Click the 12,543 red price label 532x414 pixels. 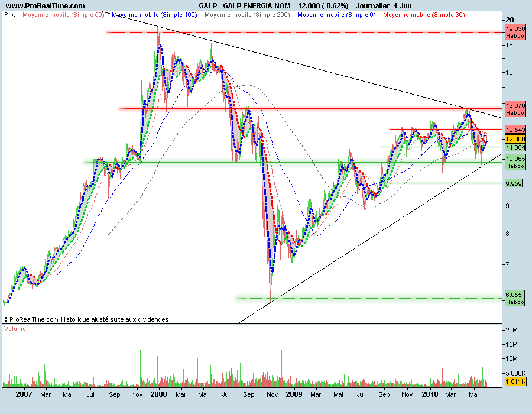point(515,130)
